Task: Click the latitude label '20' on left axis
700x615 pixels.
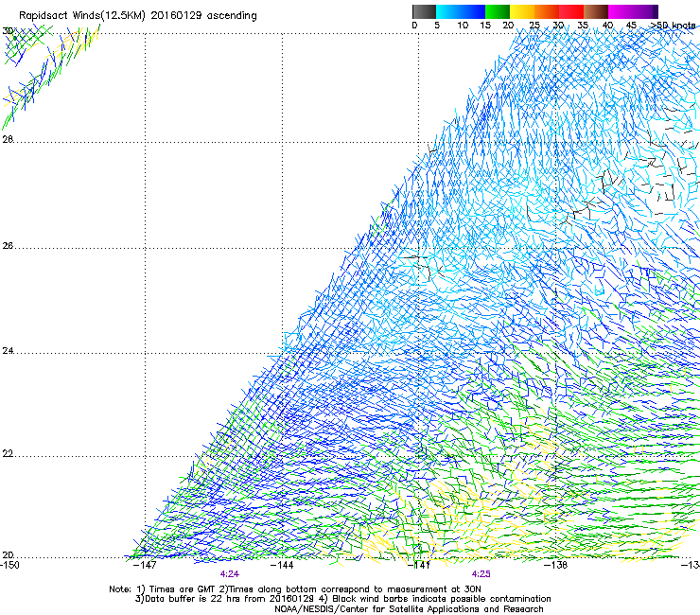Action: click(x=8, y=555)
